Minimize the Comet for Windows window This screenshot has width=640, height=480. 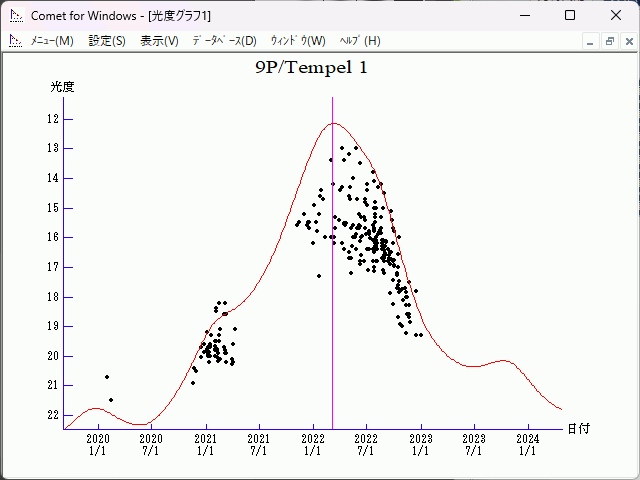tap(525, 16)
